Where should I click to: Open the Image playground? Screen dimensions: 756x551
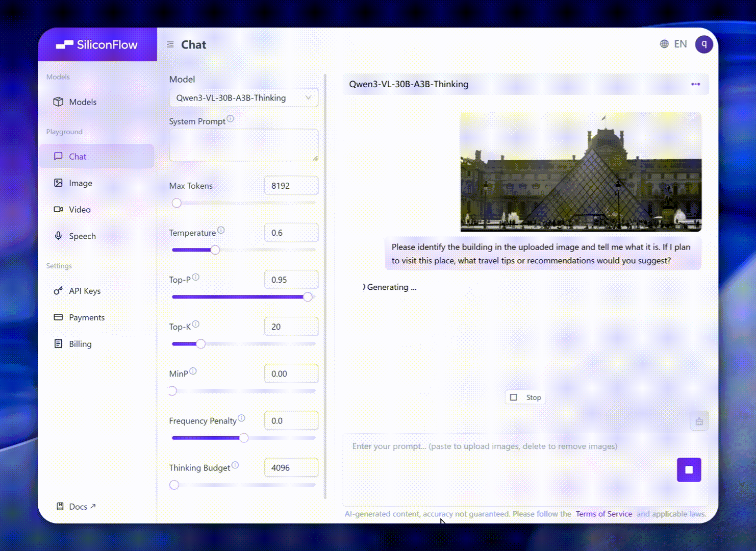tap(96, 183)
